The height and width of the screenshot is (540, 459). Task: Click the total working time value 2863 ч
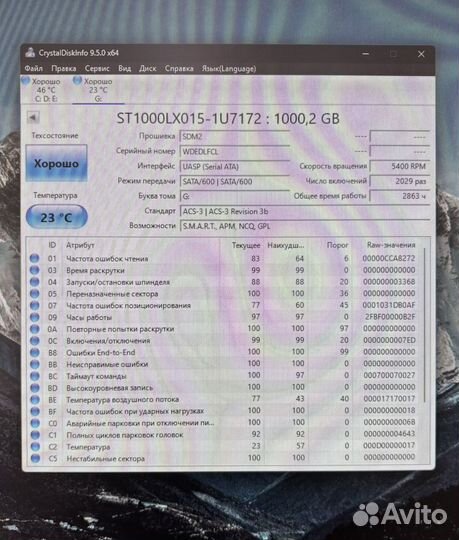(400, 196)
